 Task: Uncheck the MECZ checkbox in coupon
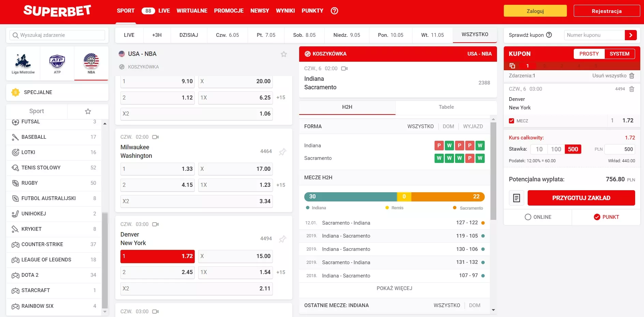511,121
